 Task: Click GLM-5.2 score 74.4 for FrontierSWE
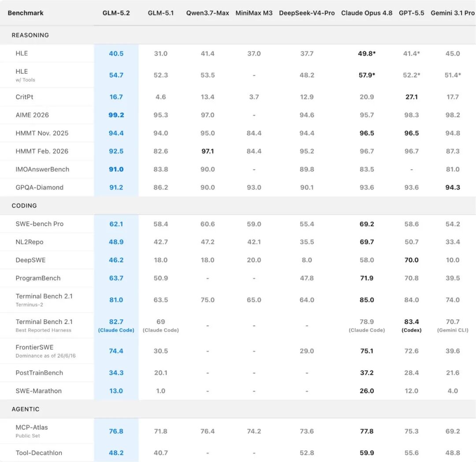116,351
